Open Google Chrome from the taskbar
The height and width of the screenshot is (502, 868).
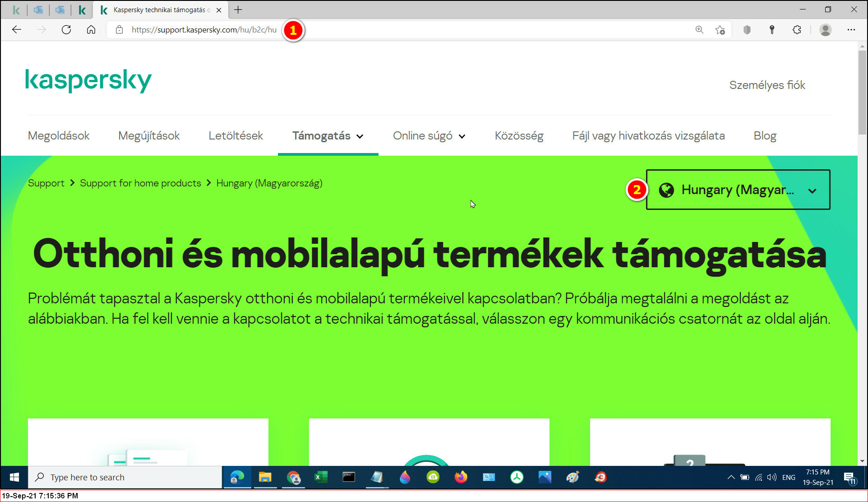click(x=293, y=477)
